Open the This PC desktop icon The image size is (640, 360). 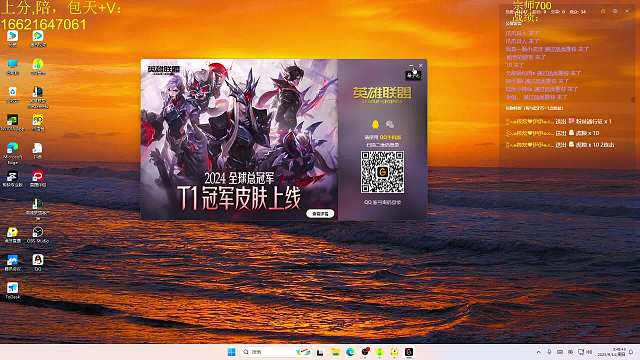(12, 67)
